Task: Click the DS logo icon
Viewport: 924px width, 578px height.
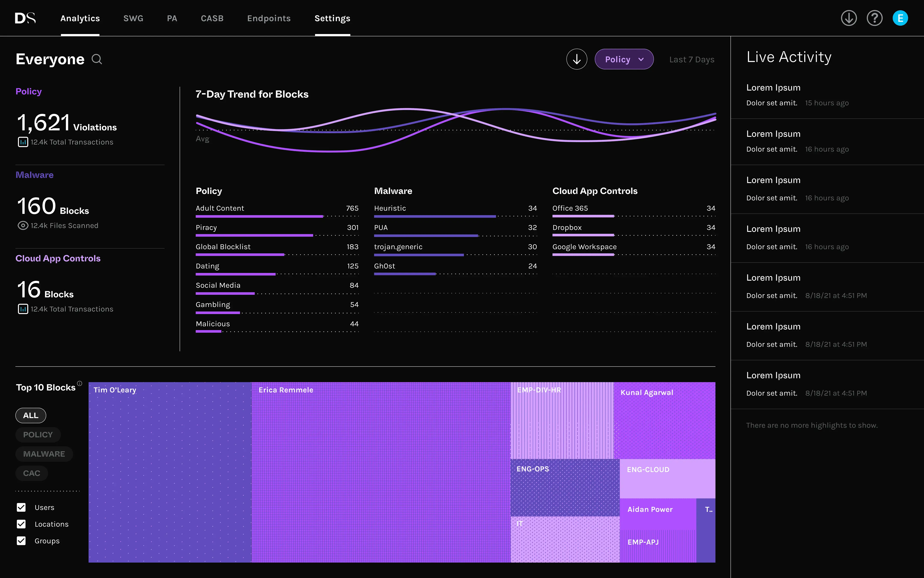Action: click(25, 18)
